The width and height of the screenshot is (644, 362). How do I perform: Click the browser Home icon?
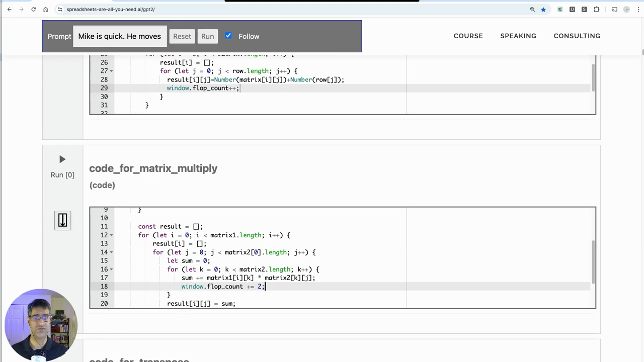click(45, 9)
